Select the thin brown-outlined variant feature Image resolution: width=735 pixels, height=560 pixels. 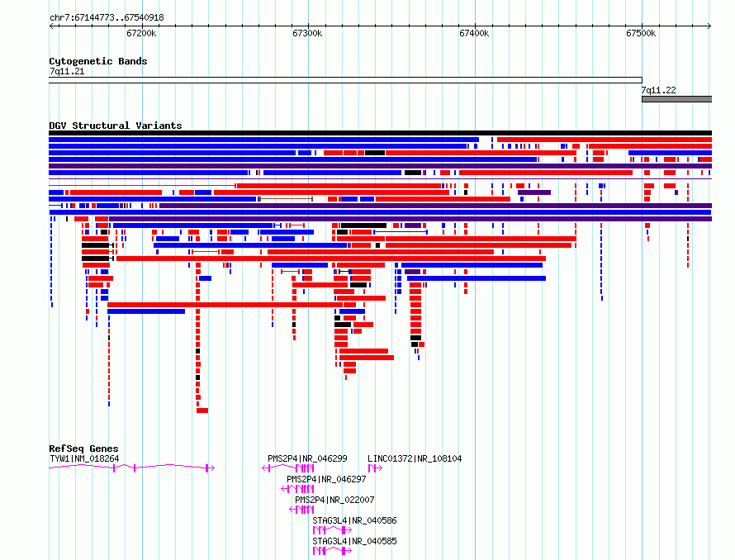pyautogui.click(x=286, y=199)
